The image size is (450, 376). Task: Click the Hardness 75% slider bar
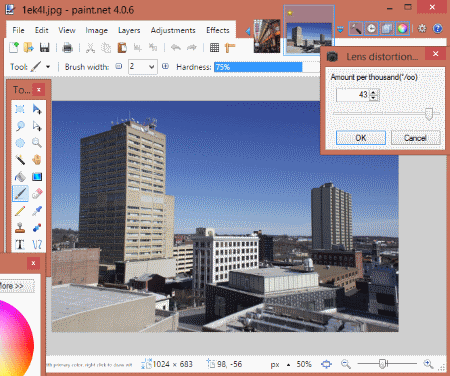tap(267, 67)
